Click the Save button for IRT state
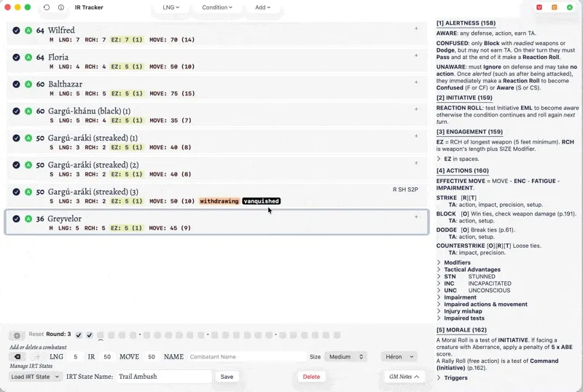 pos(227,377)
